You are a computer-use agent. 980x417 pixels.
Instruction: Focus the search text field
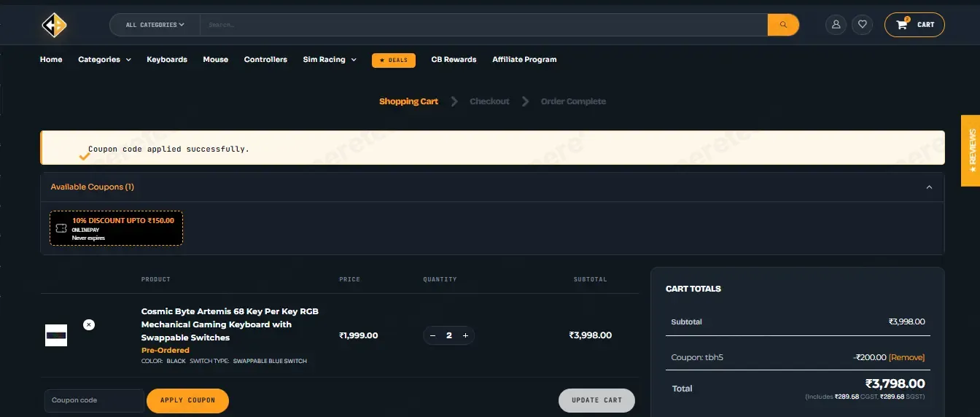[x=483, y=25]
